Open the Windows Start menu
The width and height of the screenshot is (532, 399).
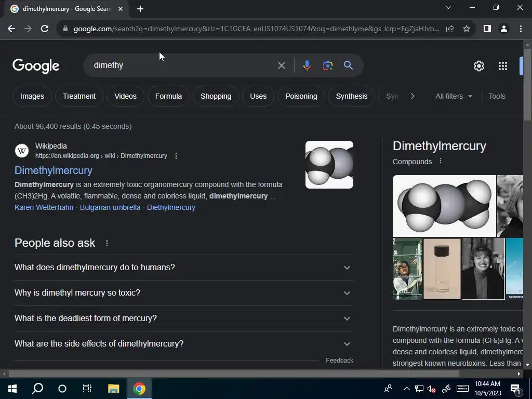pos(12,389)
